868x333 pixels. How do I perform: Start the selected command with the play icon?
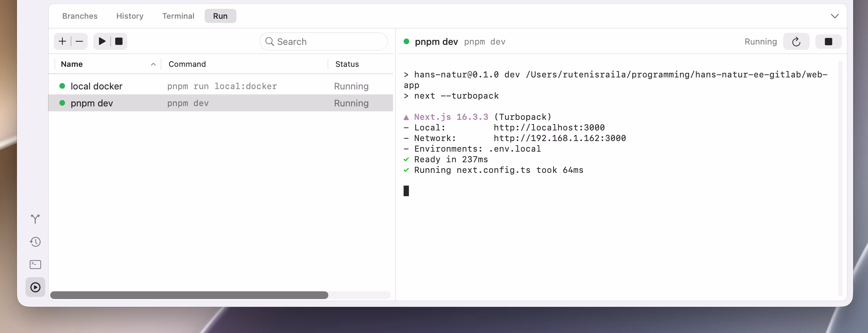click(x=102, y=41)
